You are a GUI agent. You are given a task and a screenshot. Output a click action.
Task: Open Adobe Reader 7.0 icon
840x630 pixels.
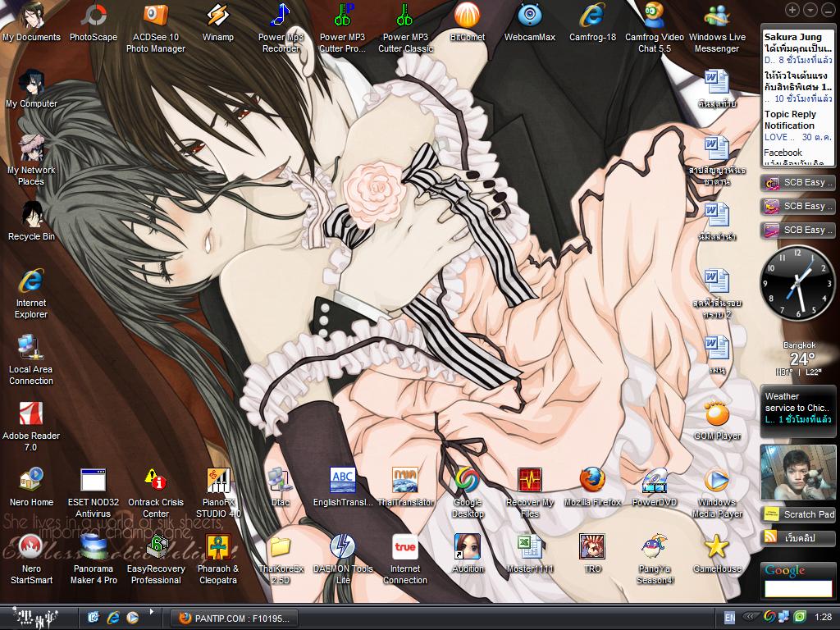(x=31, y=426)
